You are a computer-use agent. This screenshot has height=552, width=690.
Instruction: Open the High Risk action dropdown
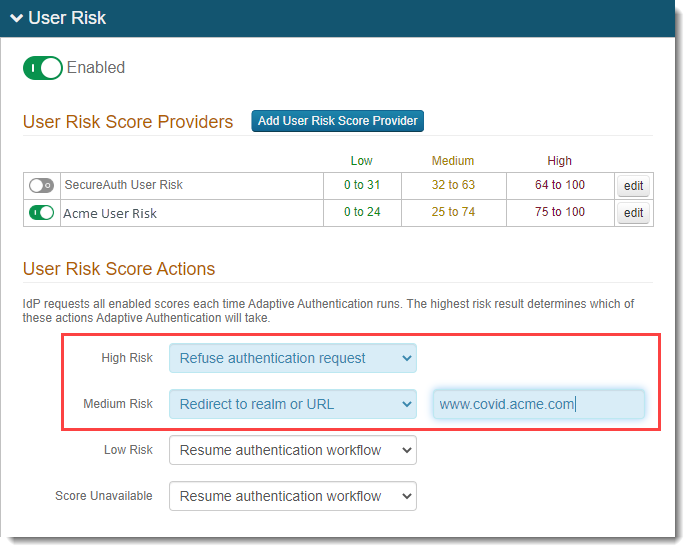click(292, 358)
